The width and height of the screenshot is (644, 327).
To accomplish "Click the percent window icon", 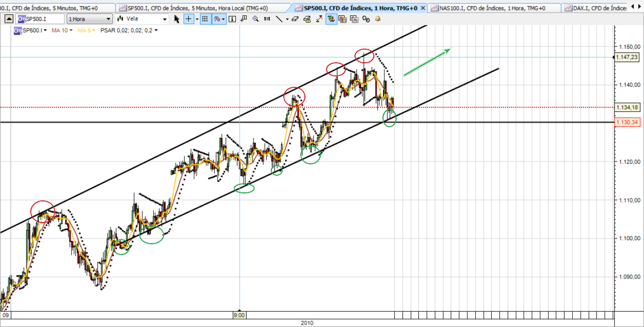I will pos(354,18).
